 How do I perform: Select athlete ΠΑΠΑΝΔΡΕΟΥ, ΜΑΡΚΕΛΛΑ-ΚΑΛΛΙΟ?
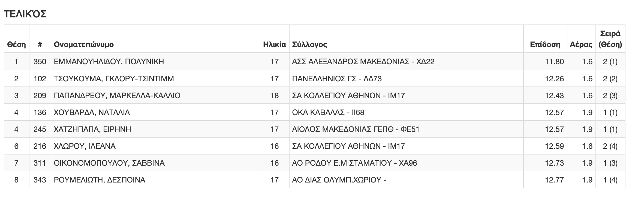pos(117,95)
